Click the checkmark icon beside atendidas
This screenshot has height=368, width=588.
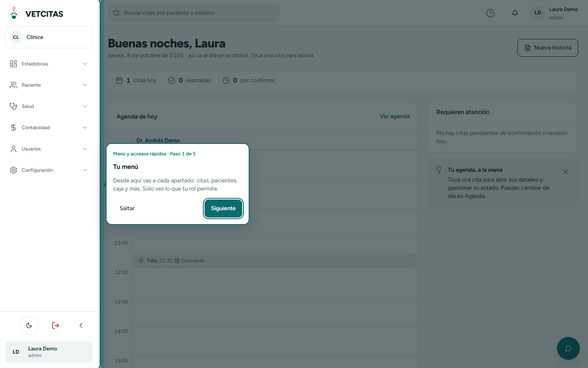(171, 81)
